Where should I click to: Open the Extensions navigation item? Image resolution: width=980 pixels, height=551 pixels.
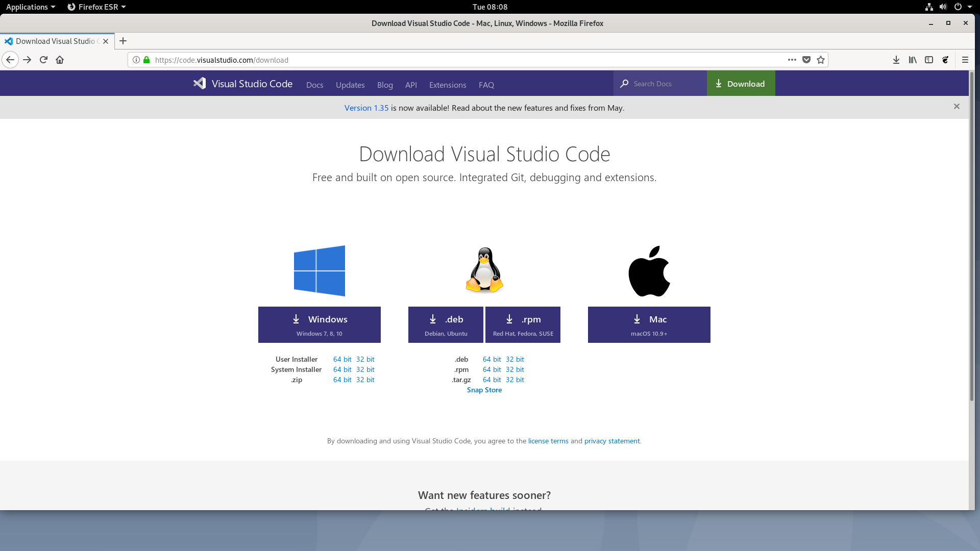[448, 85]
